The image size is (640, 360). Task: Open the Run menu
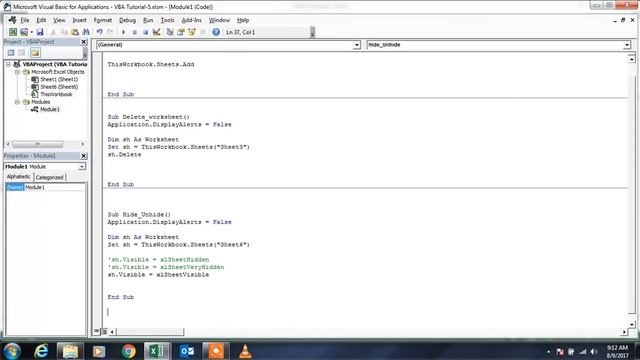(x=148, y=20)
